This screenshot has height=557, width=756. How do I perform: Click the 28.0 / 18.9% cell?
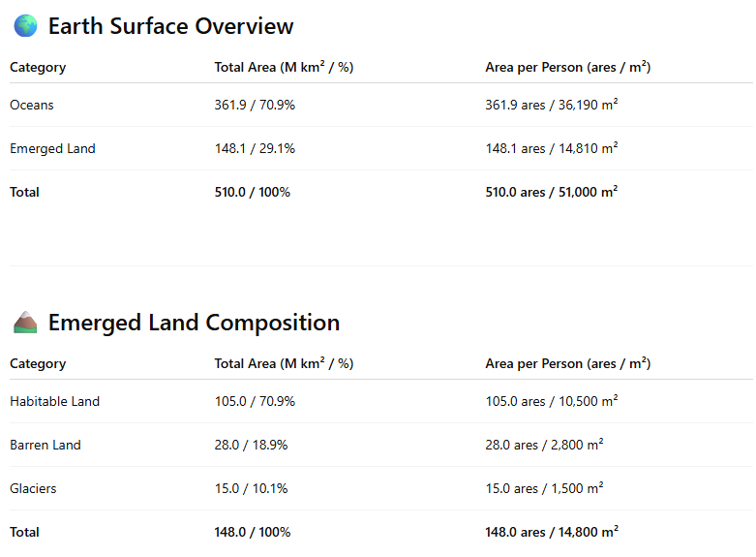coord(251,445)
